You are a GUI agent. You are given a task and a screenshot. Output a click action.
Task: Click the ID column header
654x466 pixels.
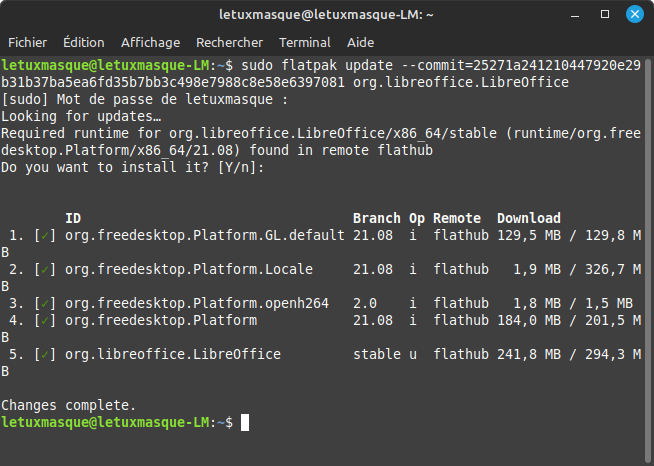[x=73, y=218]
